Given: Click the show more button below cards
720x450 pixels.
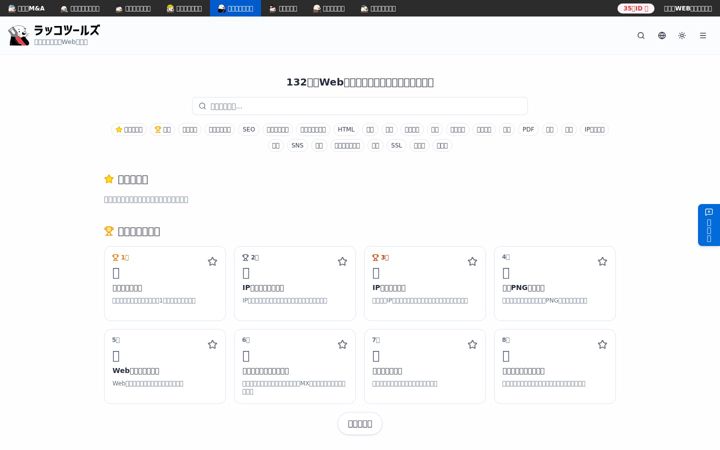Looking at the screenshot, I should (360, 423).
